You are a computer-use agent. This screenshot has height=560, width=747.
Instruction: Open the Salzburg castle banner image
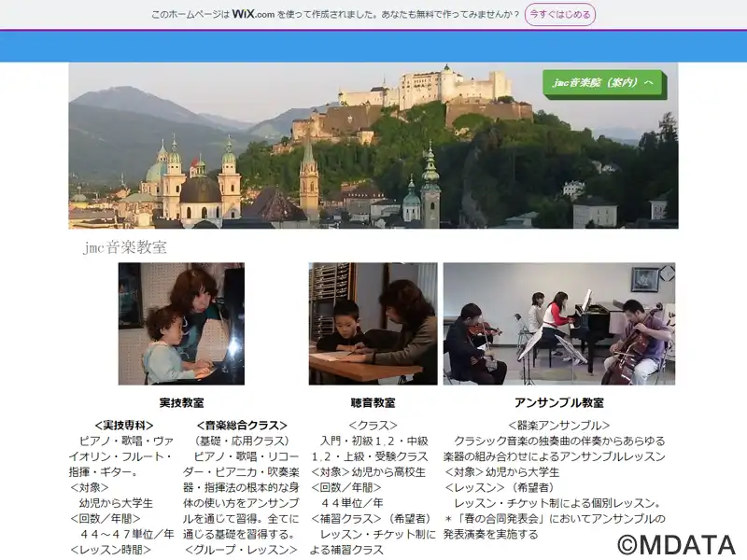tap(373, 146)
